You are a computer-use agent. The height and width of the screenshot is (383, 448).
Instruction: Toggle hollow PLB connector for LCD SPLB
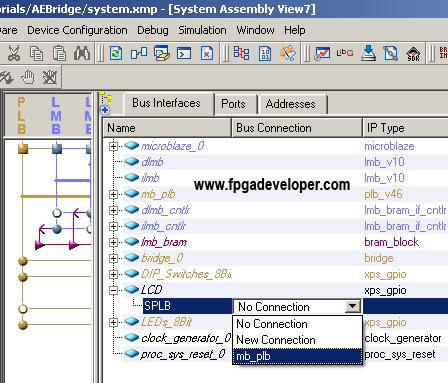(23, 309)
